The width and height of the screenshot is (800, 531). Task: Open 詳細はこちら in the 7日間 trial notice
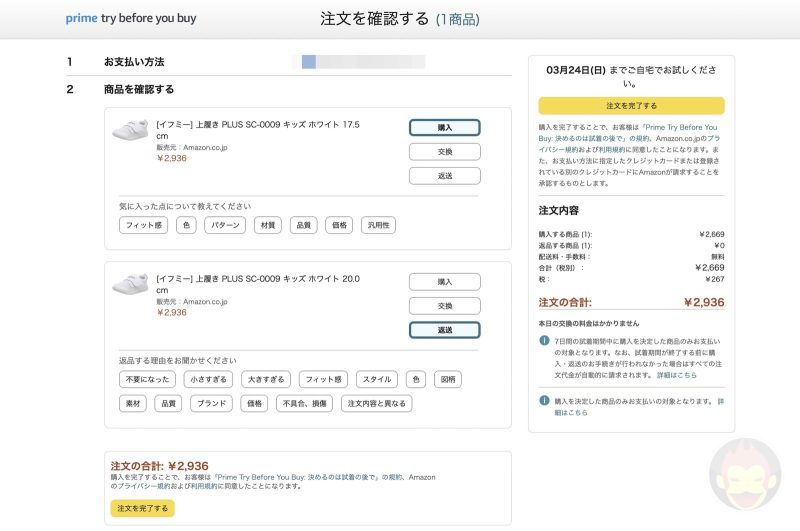(677, 375)
